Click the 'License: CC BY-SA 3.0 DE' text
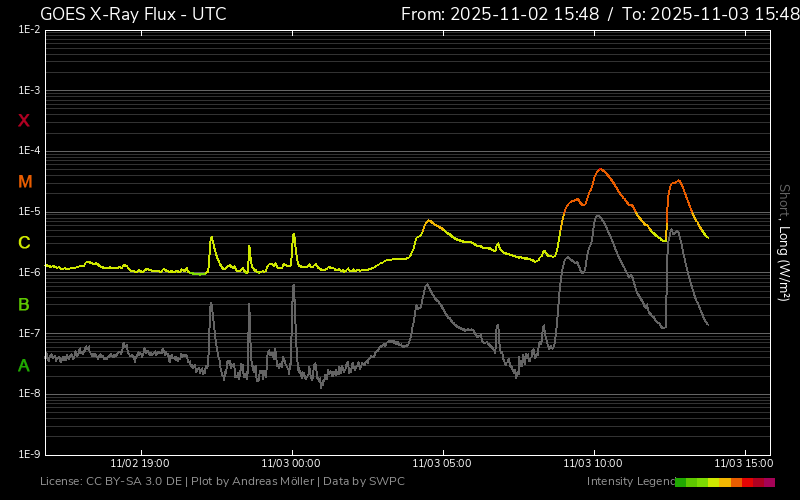The width and height of the screenshot is (800, 500). tap(111, 481)
